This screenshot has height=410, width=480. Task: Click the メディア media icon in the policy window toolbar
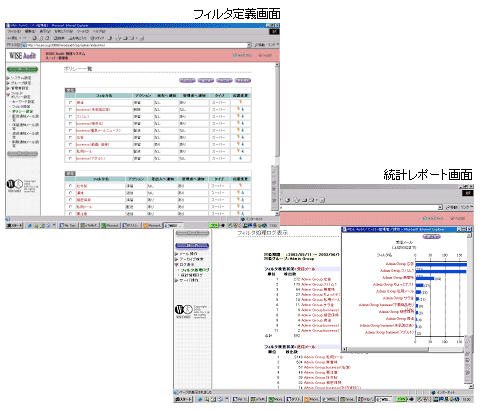98,38
